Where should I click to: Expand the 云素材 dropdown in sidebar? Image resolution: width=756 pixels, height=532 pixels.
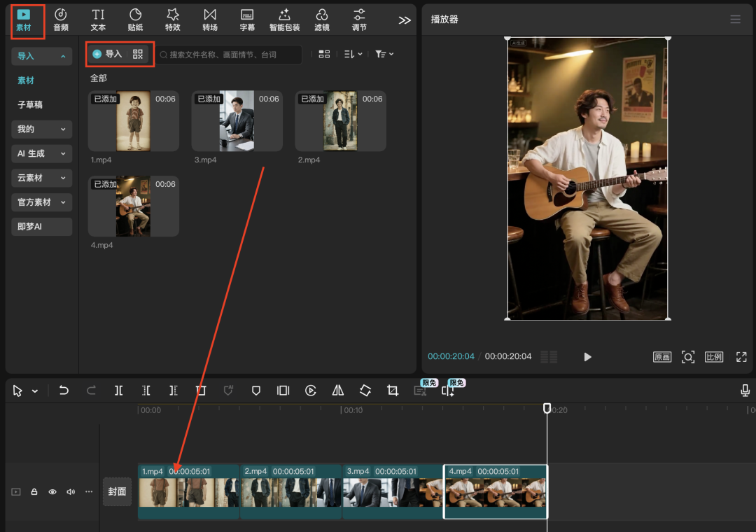42,178
